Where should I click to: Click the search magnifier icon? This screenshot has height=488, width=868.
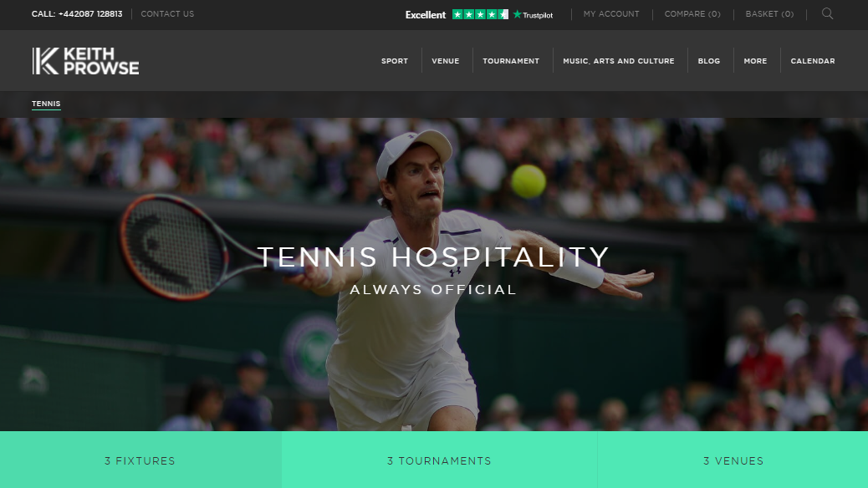tap(827, 14)
